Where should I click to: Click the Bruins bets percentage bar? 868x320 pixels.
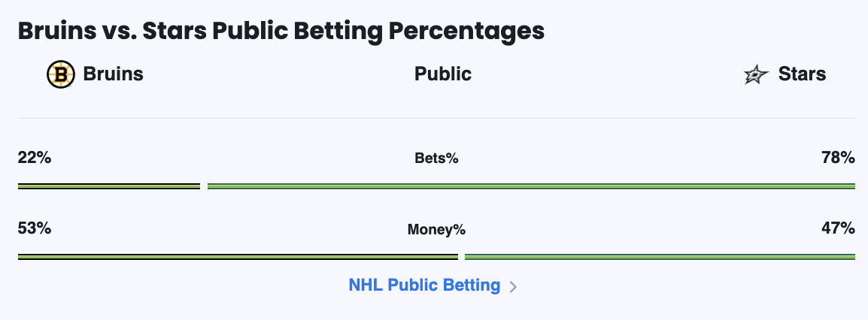pyautogui.click(x=109, y=186)
